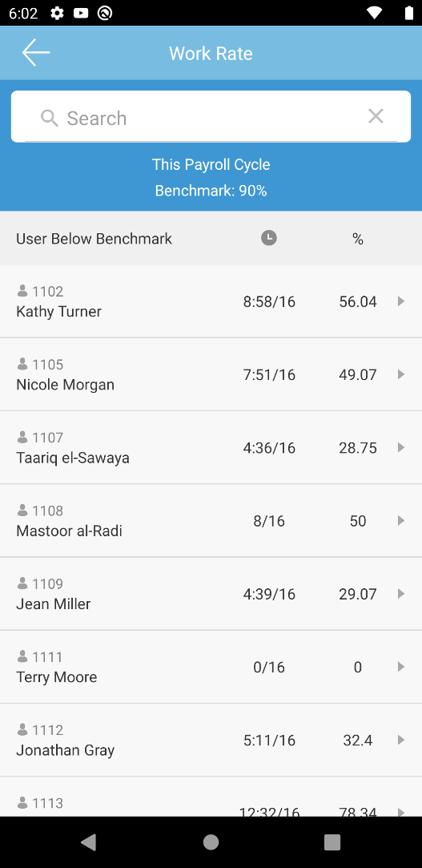Viewport: 422px width, 868px height.
Task: Tap the magnifier search icon
Action: tap(49, 118)
